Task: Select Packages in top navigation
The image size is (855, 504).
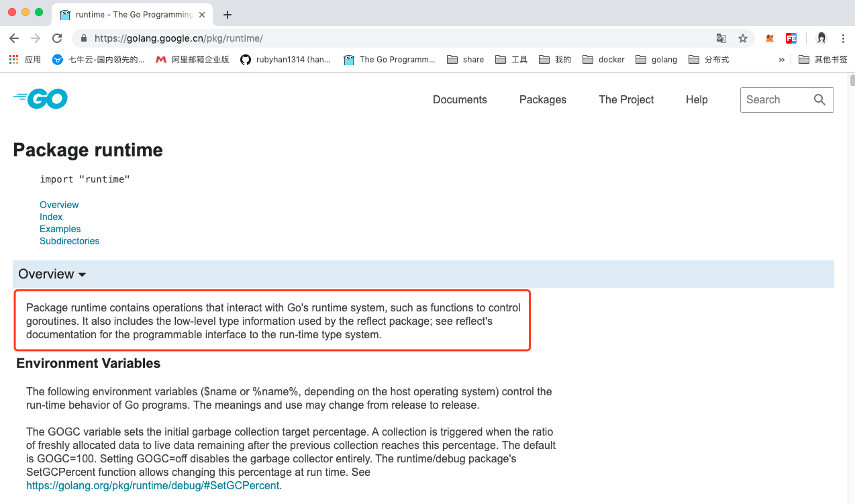Action: tap(542, 100)
